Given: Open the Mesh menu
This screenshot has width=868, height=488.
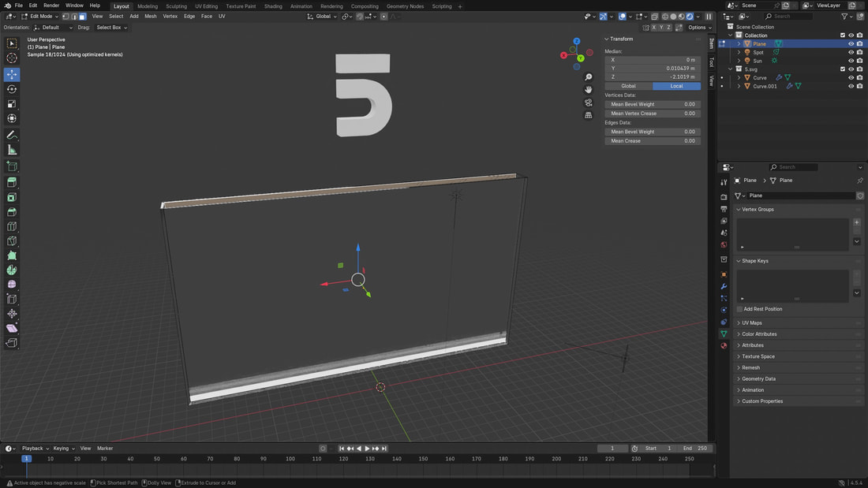Looking at the screenshot, I should pos(150,16).
